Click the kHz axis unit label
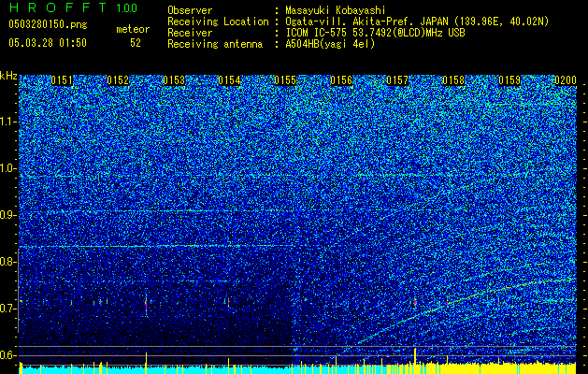 coord(8,76)
